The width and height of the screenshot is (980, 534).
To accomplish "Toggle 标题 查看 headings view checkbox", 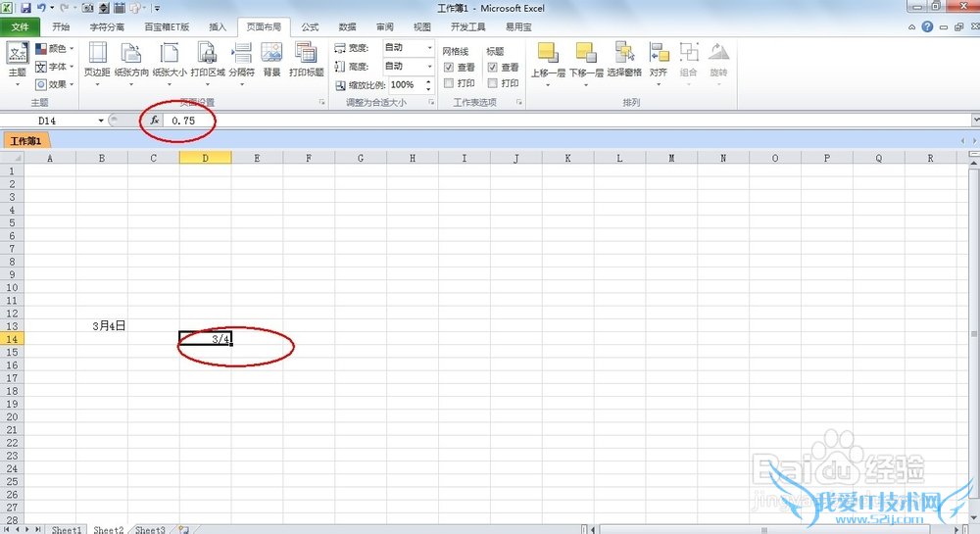I will coord(493,68).
